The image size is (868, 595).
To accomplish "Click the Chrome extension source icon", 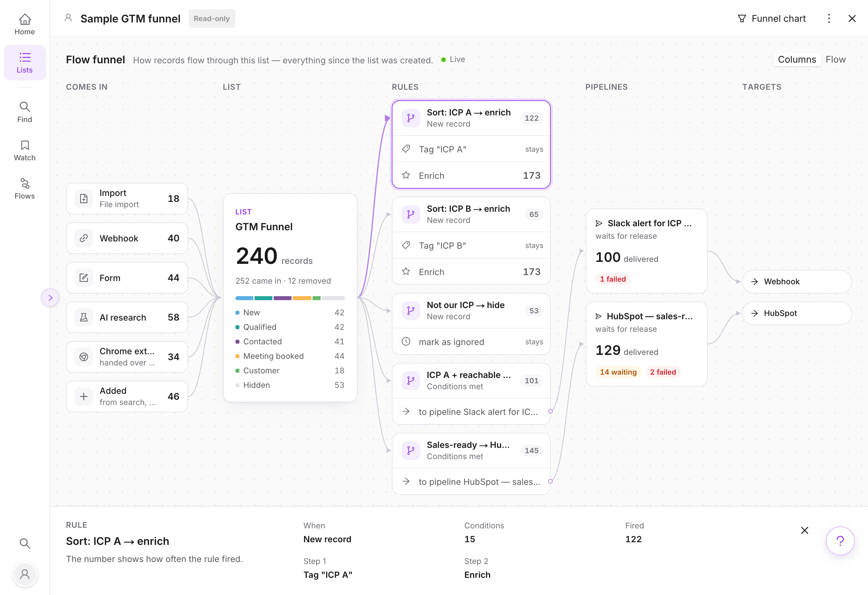I will [84, 357].
